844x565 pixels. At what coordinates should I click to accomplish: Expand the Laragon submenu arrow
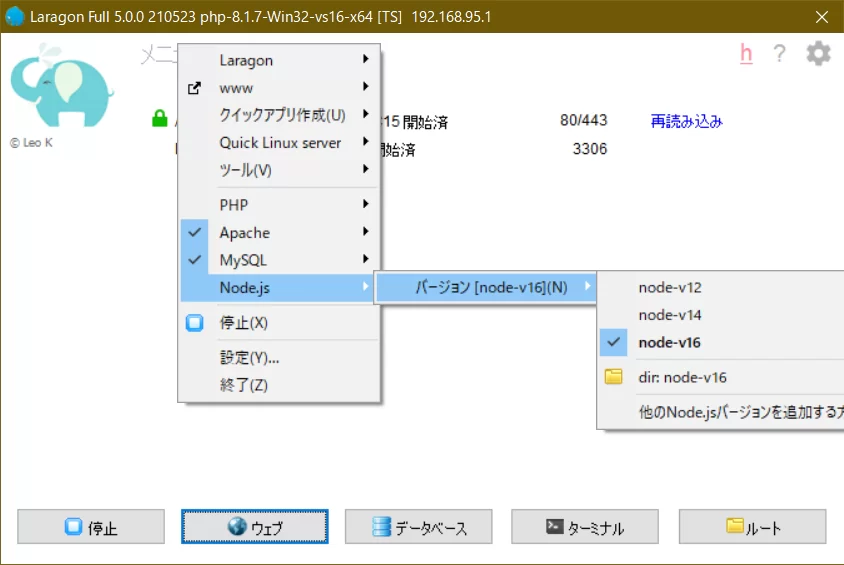[366, 59]
